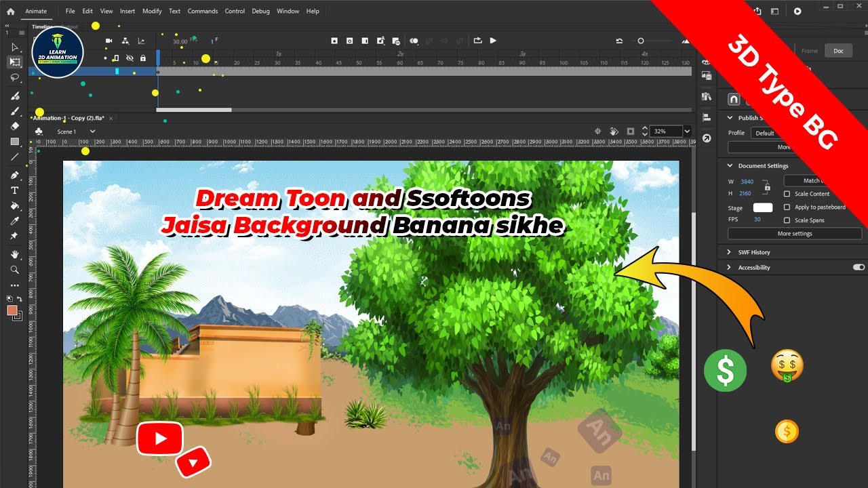
Task: Toggle show all layers as outlines column
Action: (116, 58)
